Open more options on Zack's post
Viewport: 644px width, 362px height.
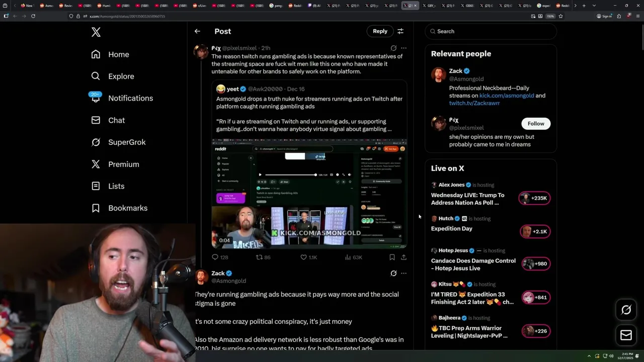[x=404, y=274]
